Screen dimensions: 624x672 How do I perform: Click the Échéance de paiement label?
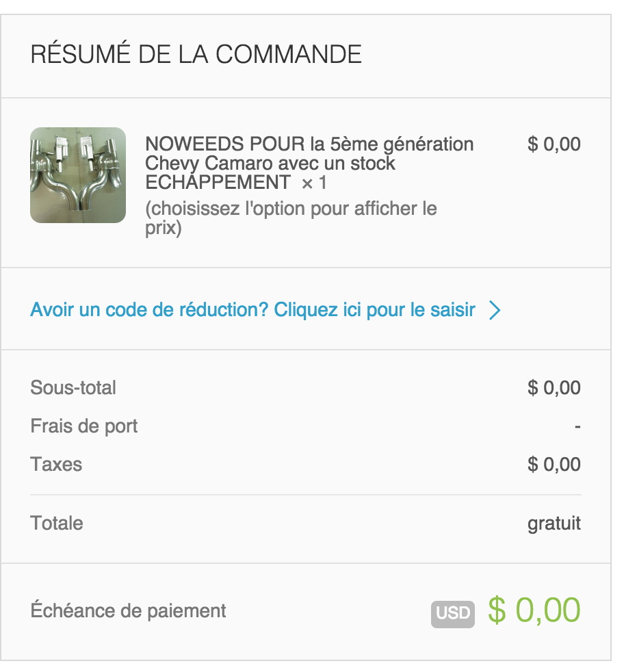(x=128, y=610)
